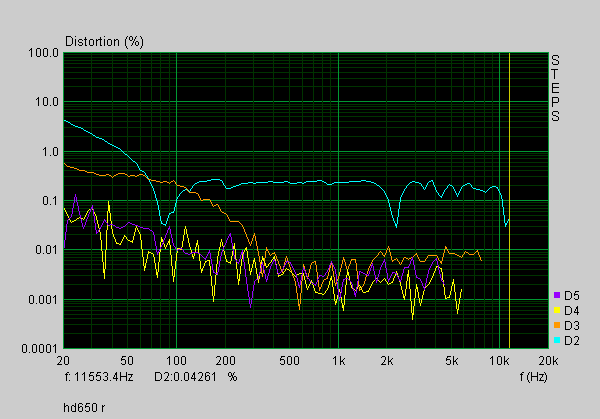The height and width of the screenshot is (419, 600).
Task: Click the 20 x-axis label
Action: [x=63, y=360]
